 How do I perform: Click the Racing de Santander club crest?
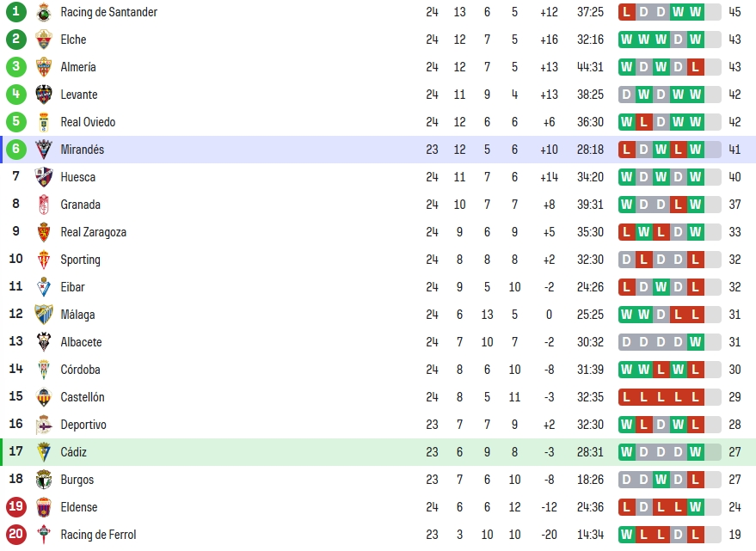point(44,12)
